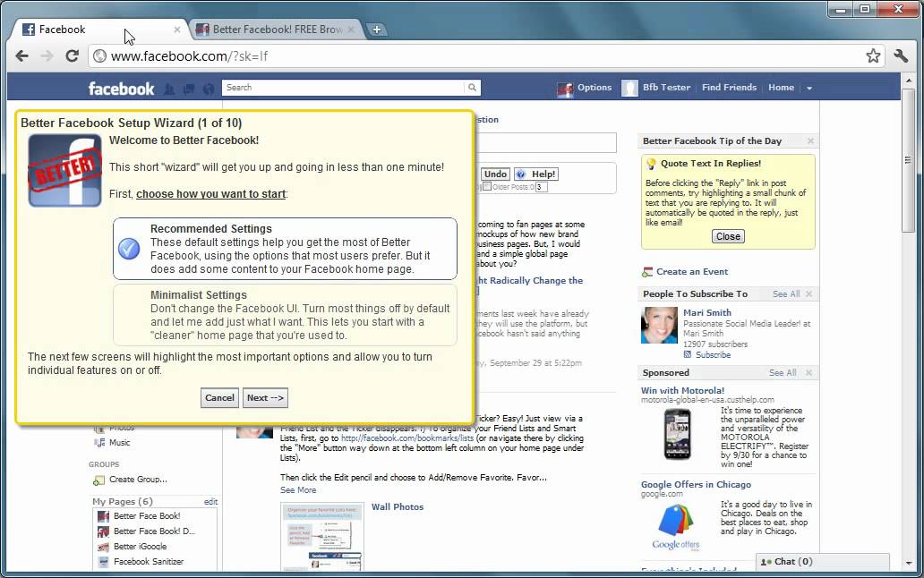Screen dimensions: 924x578
Task: Click Mari Smith profile photo
Action: click(x=659, y=325)
